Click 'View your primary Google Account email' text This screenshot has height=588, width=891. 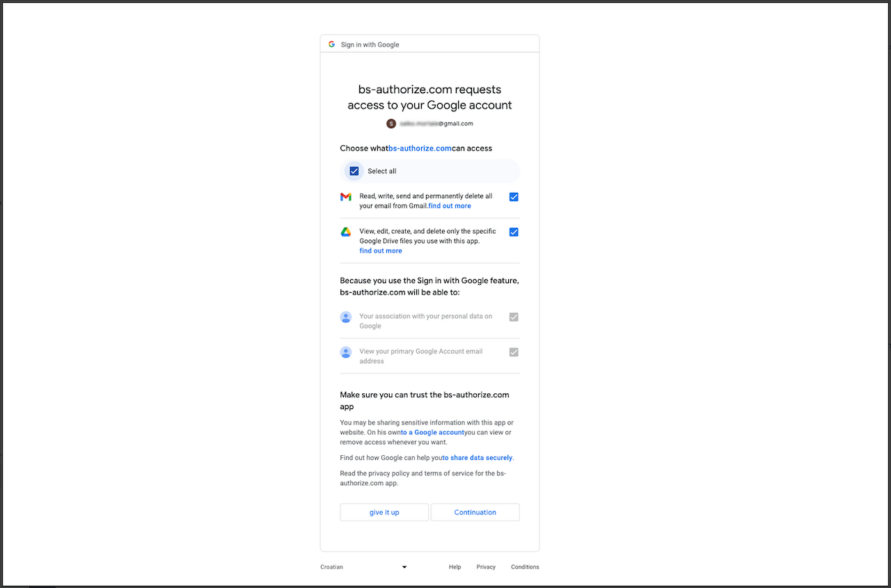click(x=420, y=356)
